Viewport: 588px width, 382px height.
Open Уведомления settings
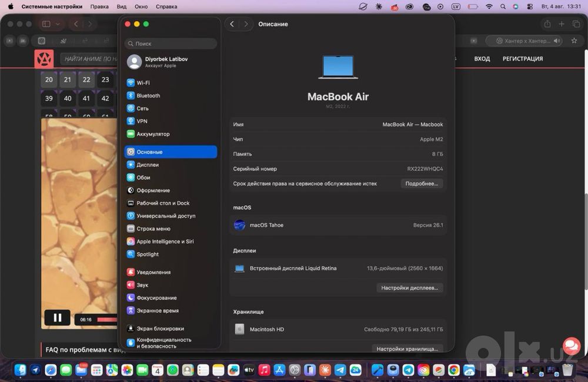click(171, 272)
